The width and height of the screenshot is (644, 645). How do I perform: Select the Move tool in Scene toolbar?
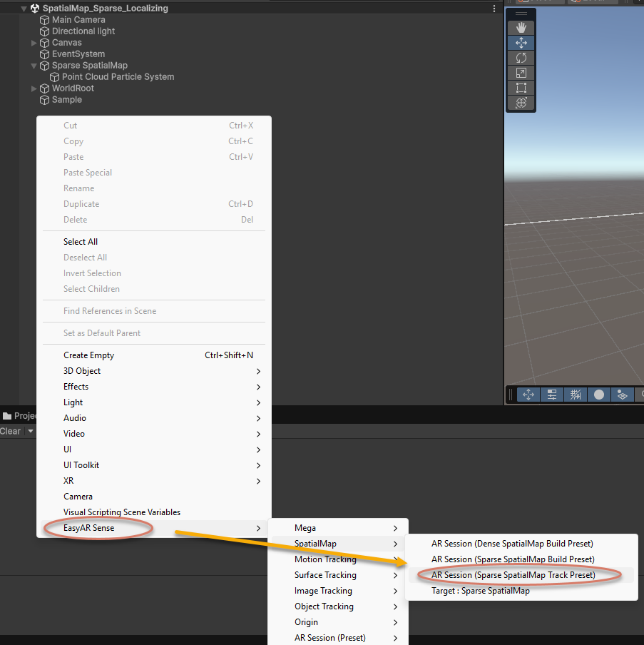point(521,43)
